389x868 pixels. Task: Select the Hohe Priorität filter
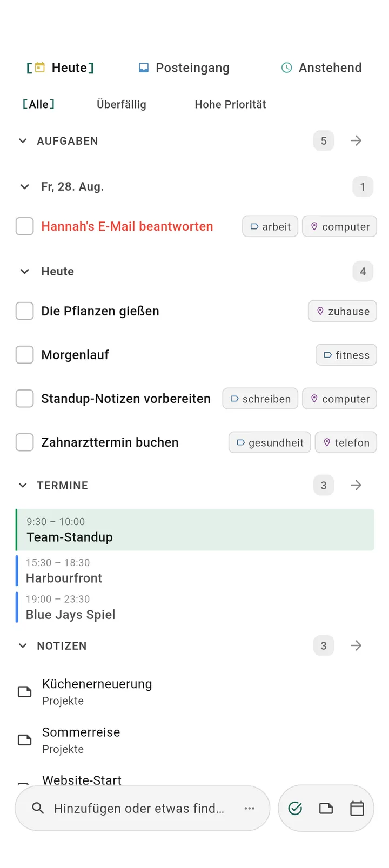click(230, 104)
